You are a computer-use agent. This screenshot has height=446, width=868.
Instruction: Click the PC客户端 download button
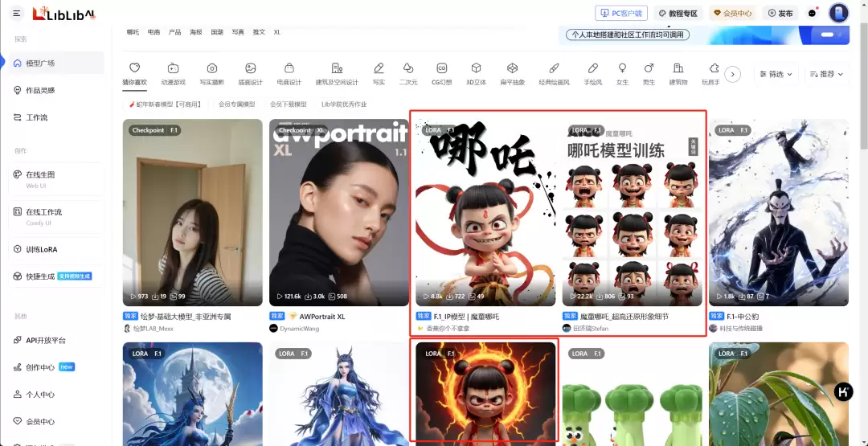[621, 14]
